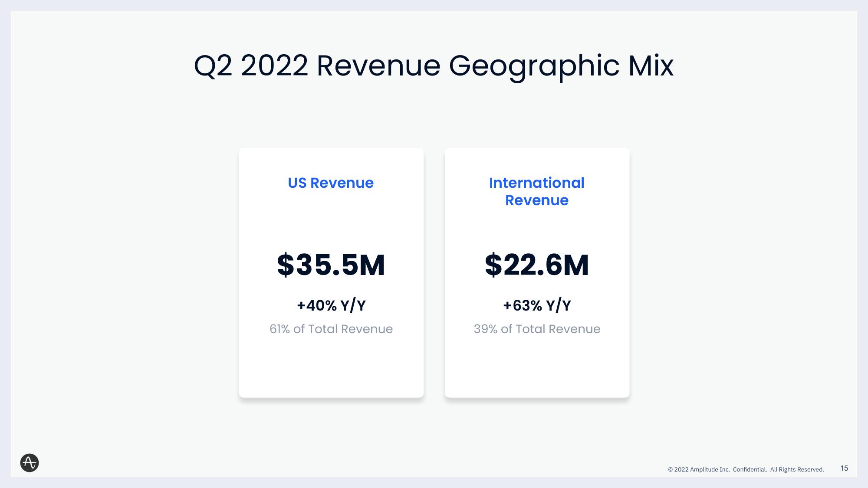Select '39% of Total Revenue' caption
Viewport: 868px width, 488px height.
[537, 329]
